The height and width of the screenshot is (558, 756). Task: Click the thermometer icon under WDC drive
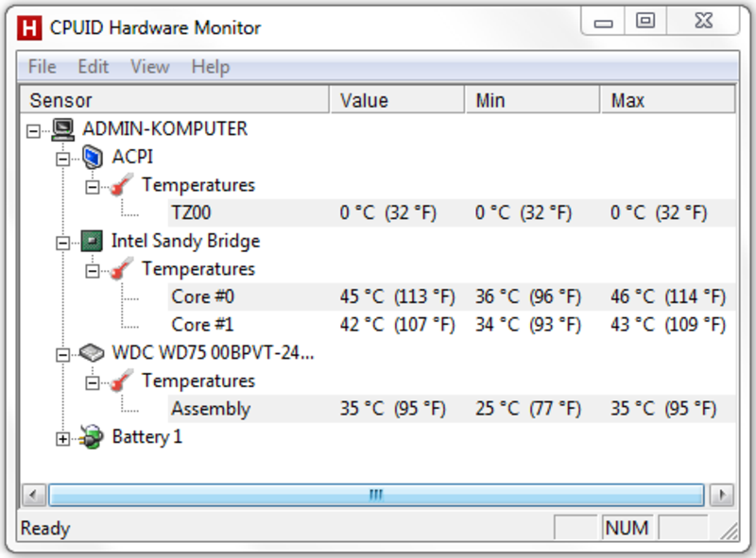(x=122, y=380)
